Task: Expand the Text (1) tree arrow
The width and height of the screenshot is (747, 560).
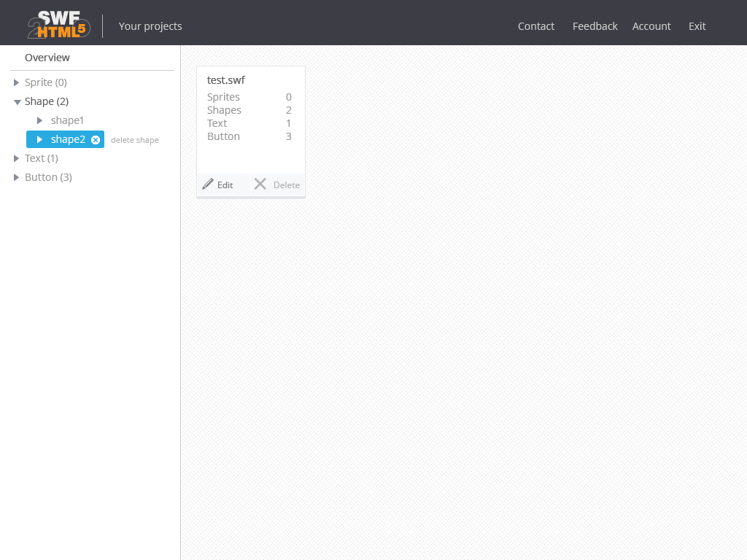Action: pyautogui.click(x=16, y=158)
